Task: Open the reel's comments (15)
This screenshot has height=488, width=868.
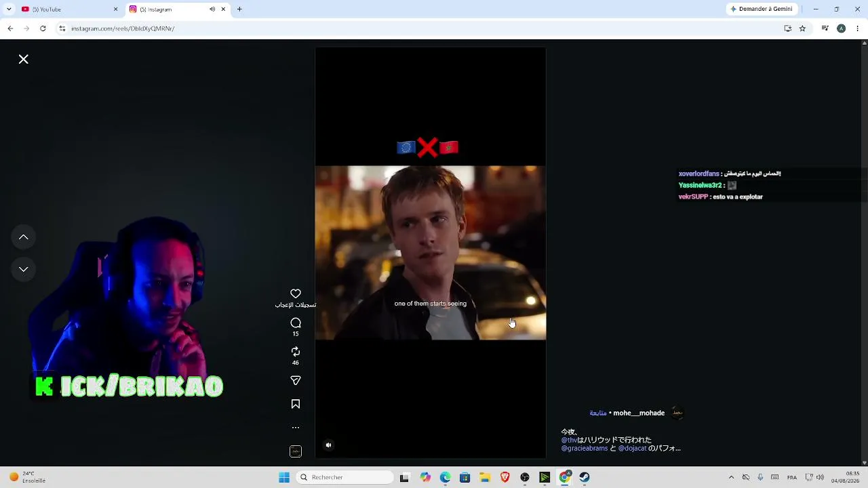Action: tap(296, 323)
